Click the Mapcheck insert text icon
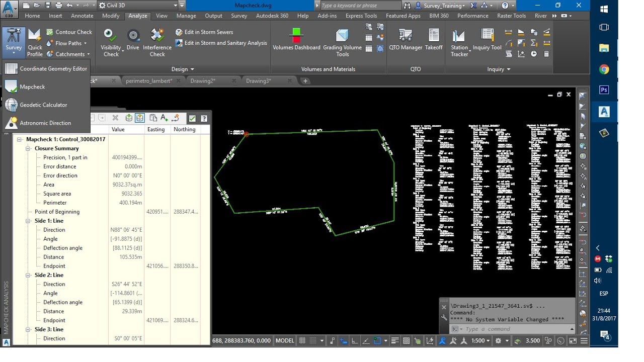This screenshot has height=362, width=644. click(164, 118)
